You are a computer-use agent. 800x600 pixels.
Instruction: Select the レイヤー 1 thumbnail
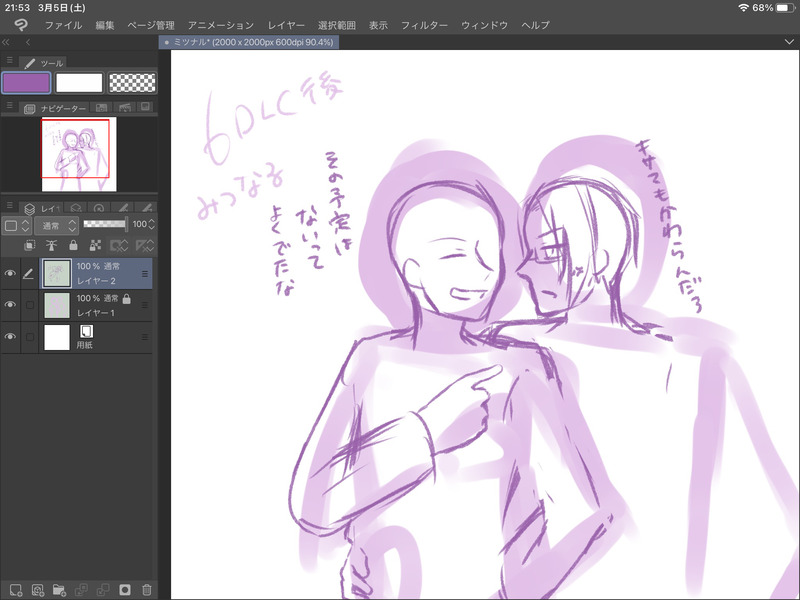click(57, 305)
